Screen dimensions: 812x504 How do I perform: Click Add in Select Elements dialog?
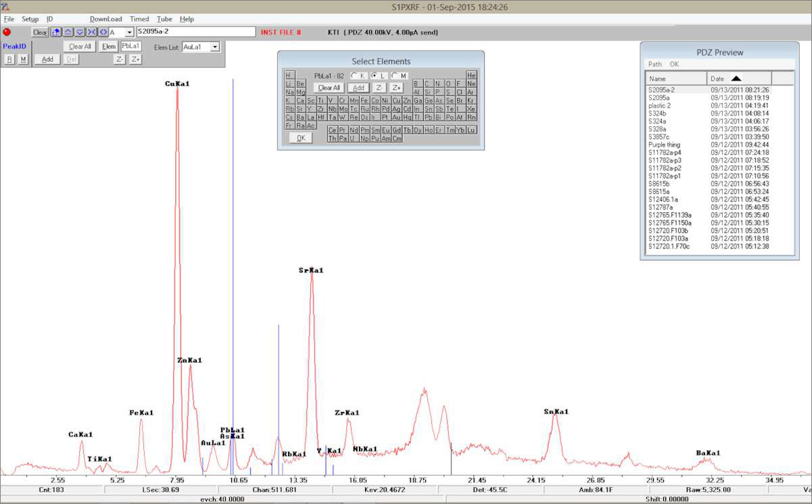point(358,88)
